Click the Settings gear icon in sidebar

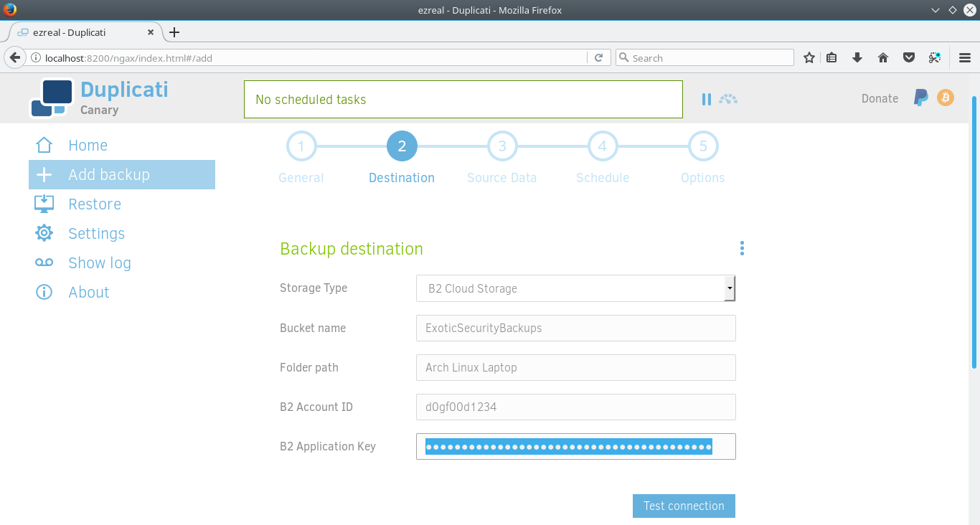coord(44,233)
